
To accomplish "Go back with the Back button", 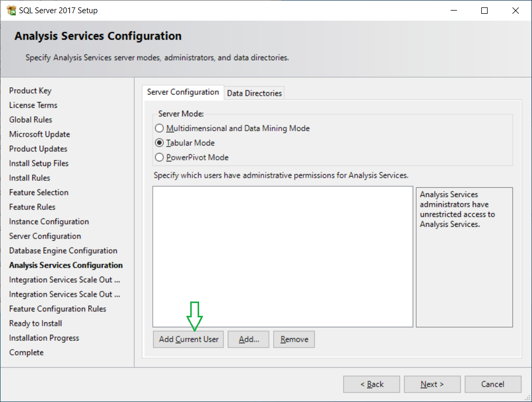I will (x=371, y=385).
